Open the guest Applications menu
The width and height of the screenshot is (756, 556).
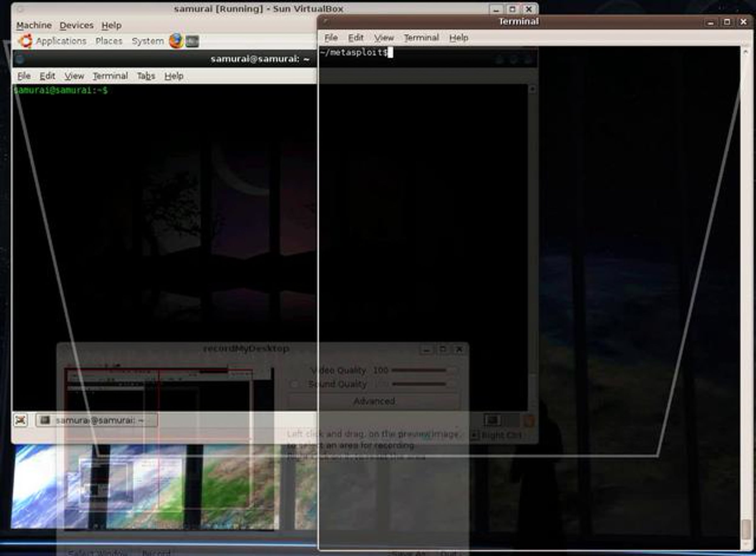61,41
